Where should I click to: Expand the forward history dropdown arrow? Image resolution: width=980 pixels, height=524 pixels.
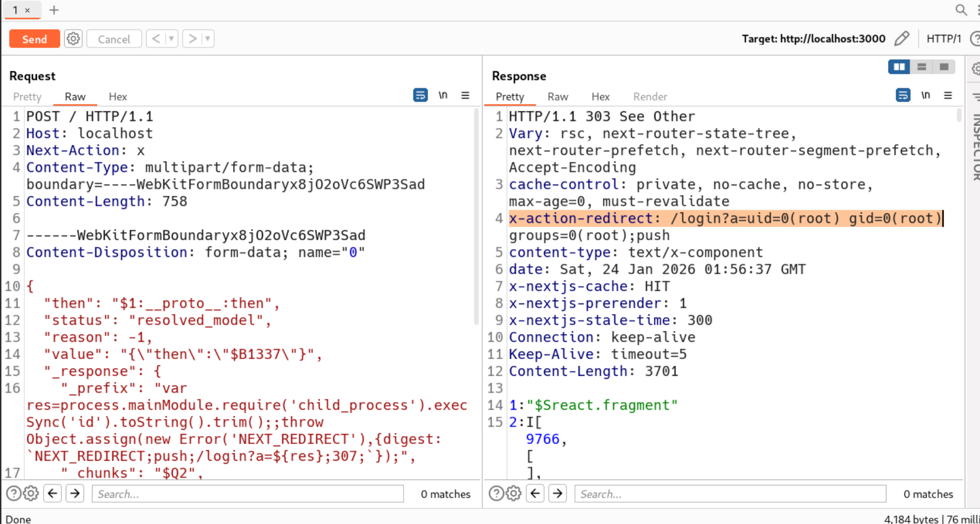tap(207, 39)
